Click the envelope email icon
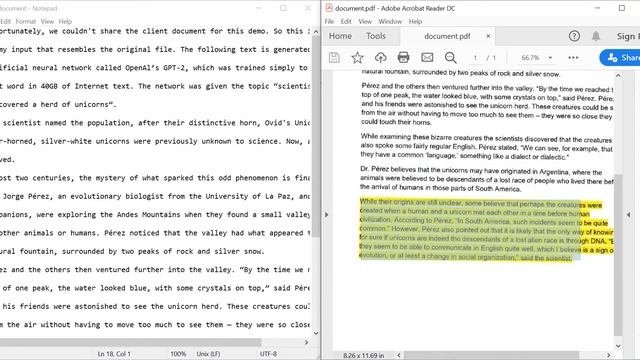The height and width of the screenshot is (360, 640). coord(427,58)
